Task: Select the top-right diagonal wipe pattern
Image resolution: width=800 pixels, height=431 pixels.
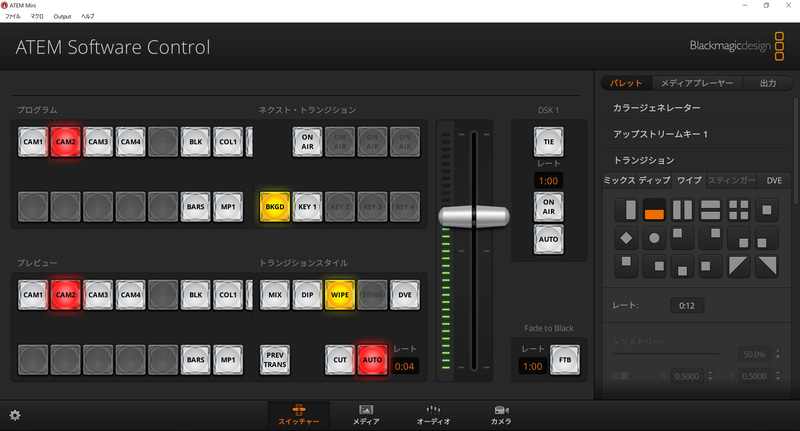Action: click(766, 266)
